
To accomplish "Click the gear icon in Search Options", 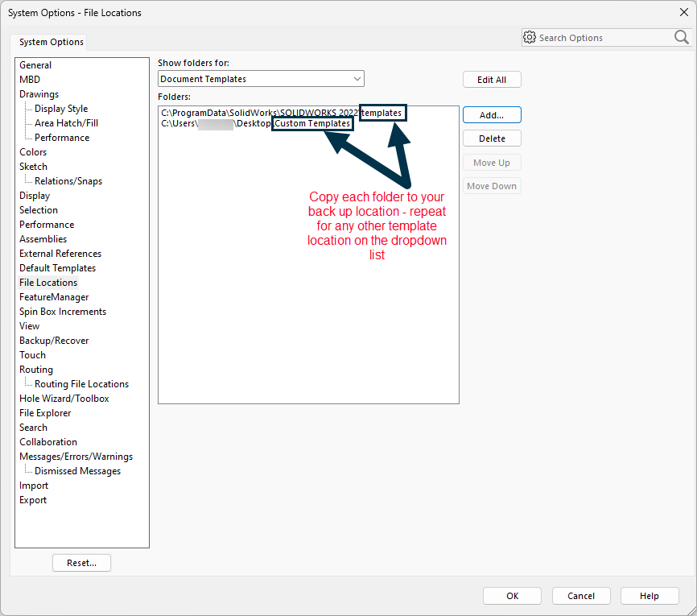I will point(530,37).
